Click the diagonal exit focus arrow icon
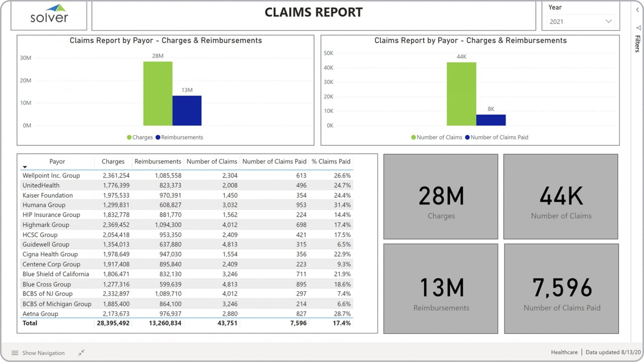Screen dimensions: 644x362 81,352
